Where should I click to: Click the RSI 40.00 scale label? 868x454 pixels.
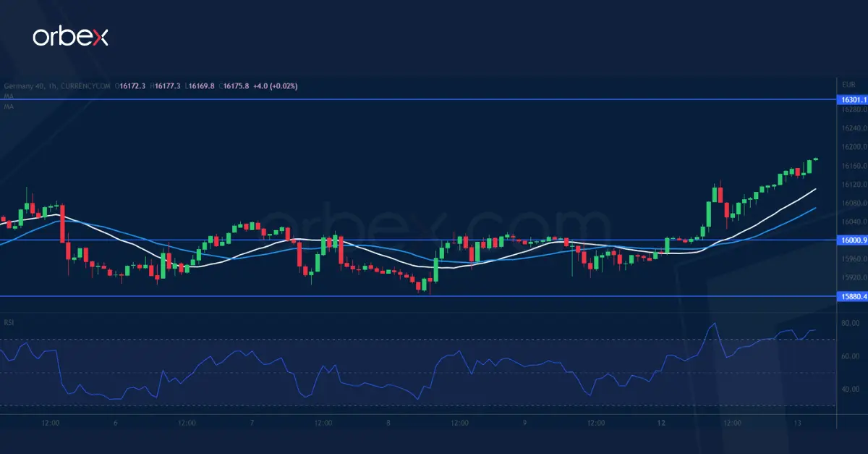click(x=851, y=389)
